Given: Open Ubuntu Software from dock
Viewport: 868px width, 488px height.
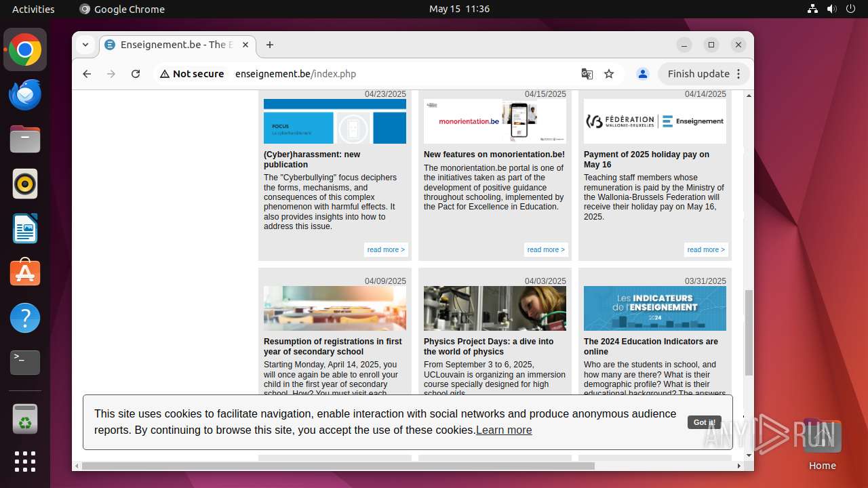Looking at the screenshot, I should 25,273.
